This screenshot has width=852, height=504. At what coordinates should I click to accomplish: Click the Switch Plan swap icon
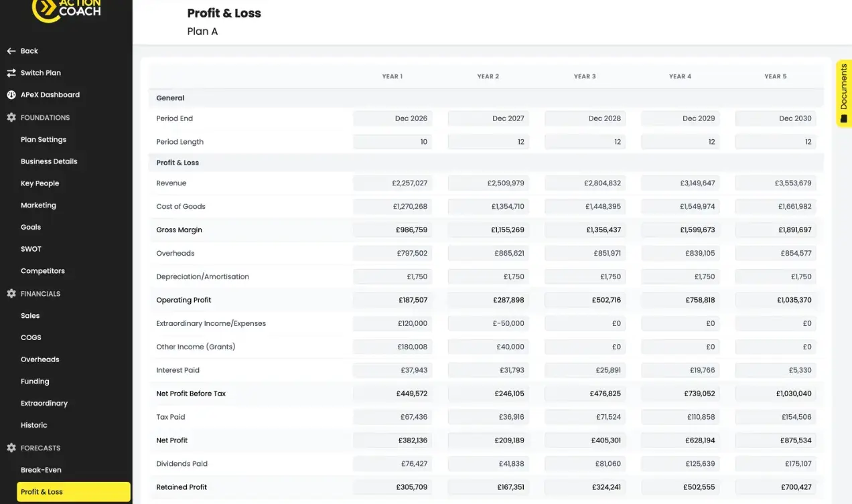tap(11, 73)
